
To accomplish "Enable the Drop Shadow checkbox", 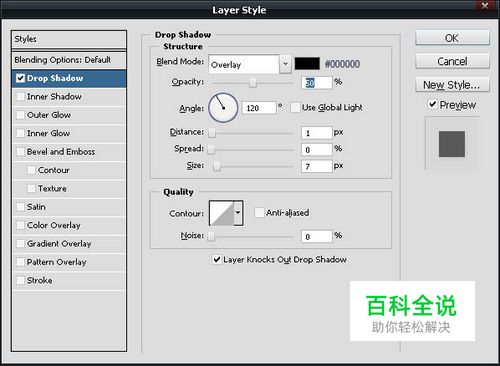I will 21,78.
